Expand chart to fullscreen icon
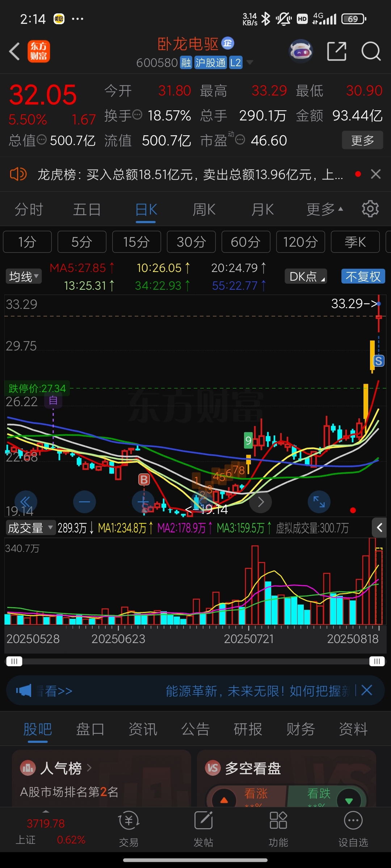Image resolution: width=391 pixels, height=868 pixels. point(319,502)
